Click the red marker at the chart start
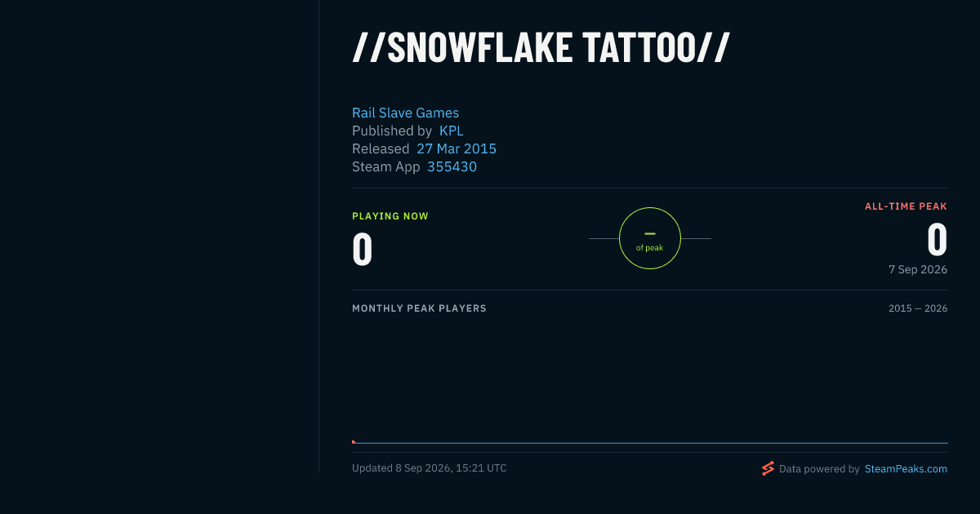This screenshot has height=514, width=980. tap(354, 441)
